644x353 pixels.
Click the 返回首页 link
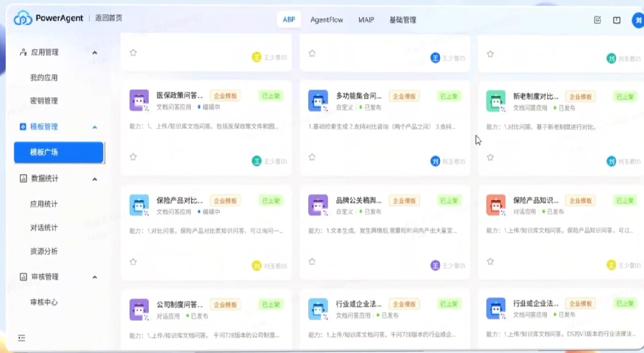click(109, 18)
